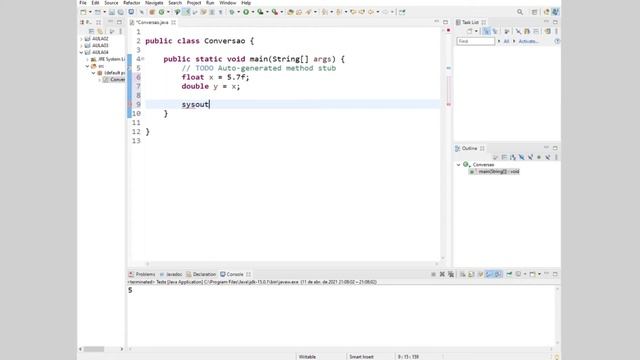Viewport: 640px width, 360px height.
Task: Click the All link in Task List
Action: coord(506,41)
